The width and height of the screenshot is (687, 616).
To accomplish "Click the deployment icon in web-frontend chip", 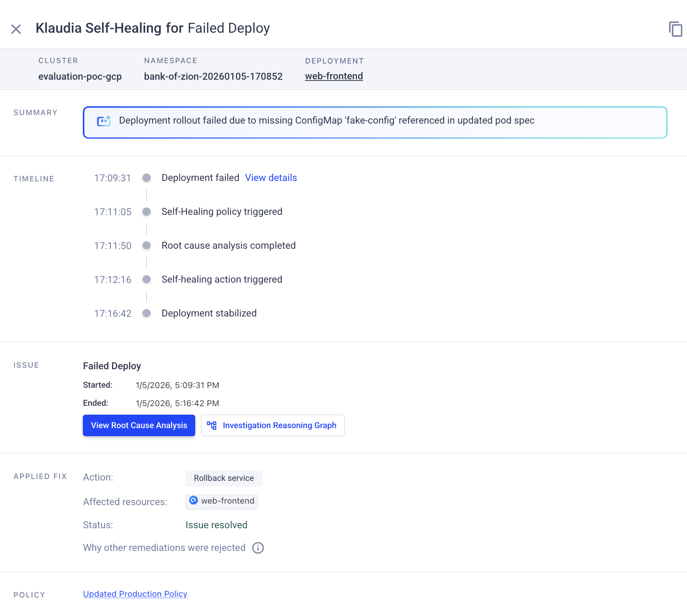I will [x=194, y=500].
